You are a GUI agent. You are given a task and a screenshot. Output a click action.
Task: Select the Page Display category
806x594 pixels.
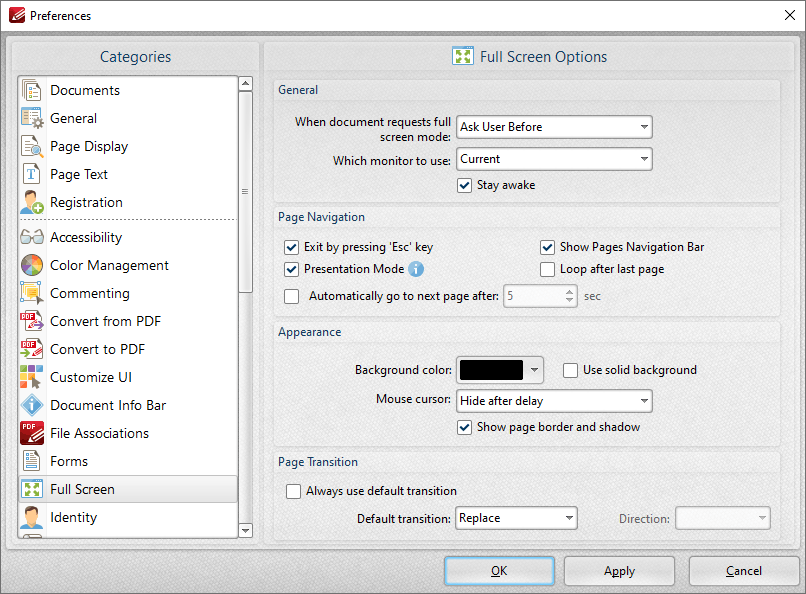click(128, 146)
